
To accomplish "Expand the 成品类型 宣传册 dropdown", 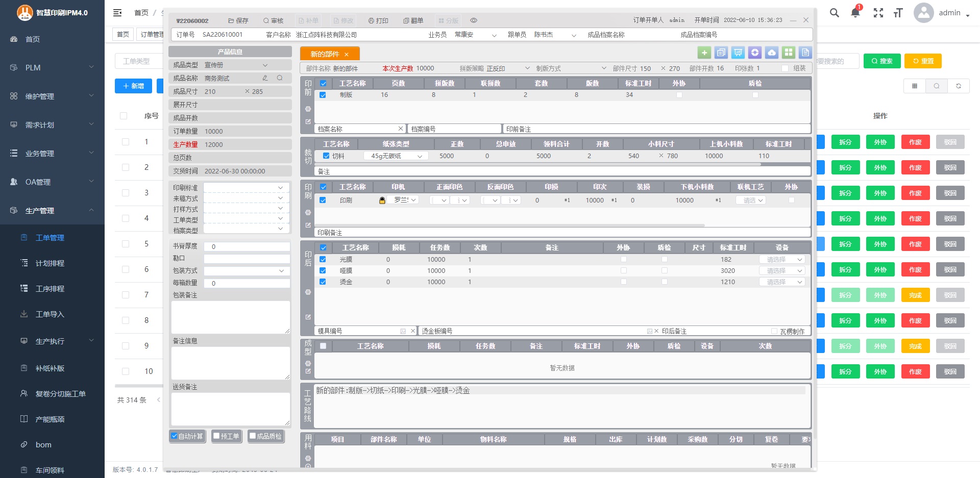I will (265, 65).
